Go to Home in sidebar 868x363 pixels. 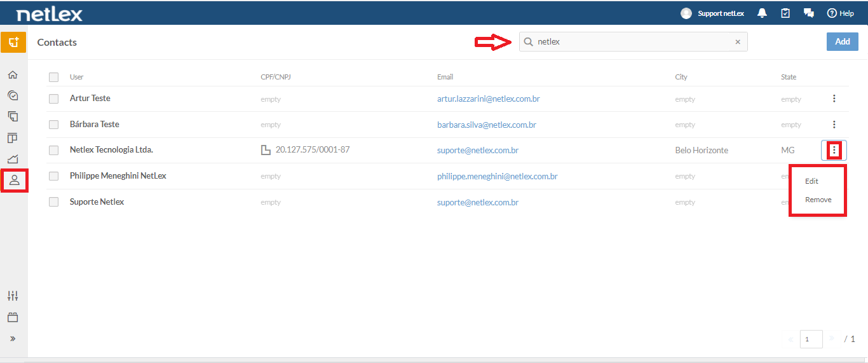tap(13, 74)
